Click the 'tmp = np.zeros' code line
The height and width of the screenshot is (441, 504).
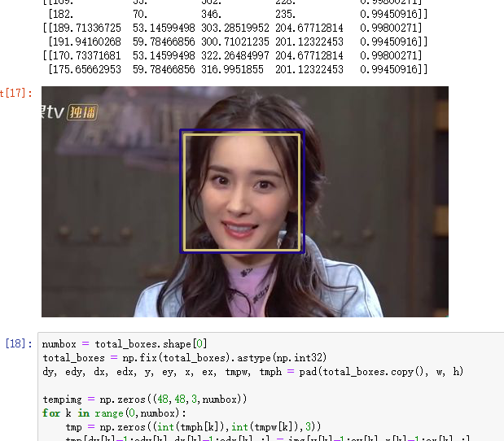[x=193, y=427]
